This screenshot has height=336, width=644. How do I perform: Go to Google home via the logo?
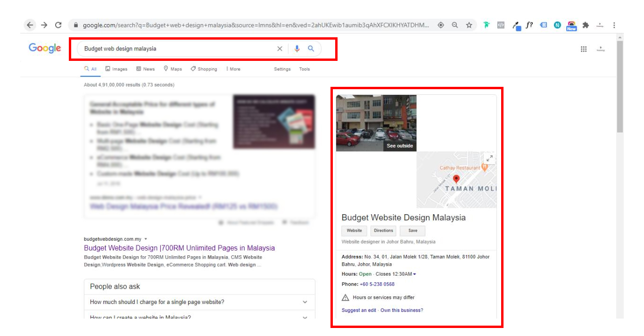(45, 48)
